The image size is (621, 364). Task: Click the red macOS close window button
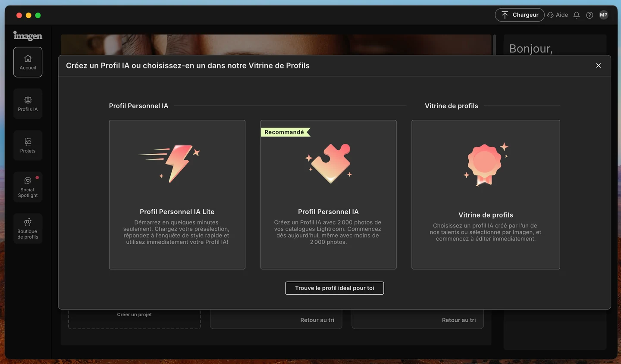19,15
